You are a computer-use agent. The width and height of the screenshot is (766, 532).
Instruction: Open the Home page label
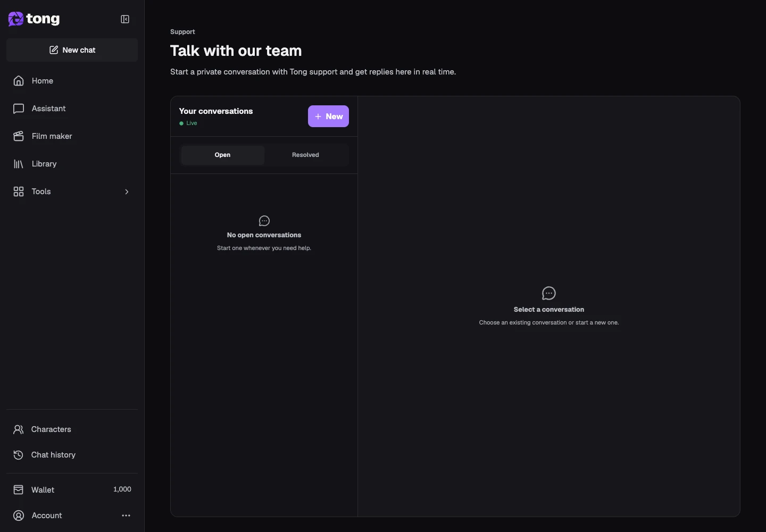click(x=43, y=81)
